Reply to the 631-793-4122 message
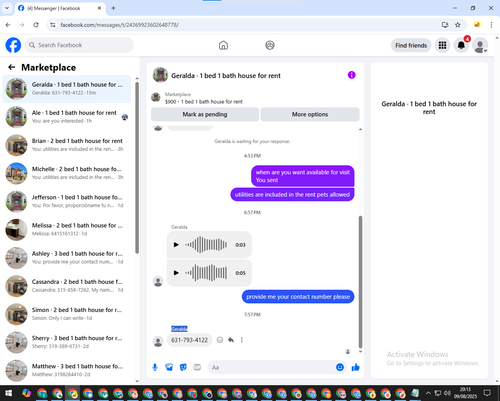The image size is (500, 401). (231, 340)
